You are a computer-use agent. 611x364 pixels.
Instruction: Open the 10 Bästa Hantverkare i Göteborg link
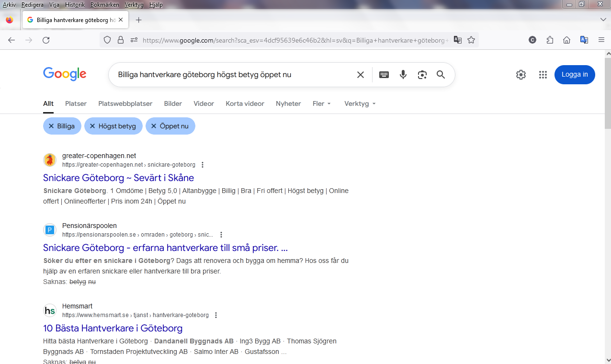[113, 329]
